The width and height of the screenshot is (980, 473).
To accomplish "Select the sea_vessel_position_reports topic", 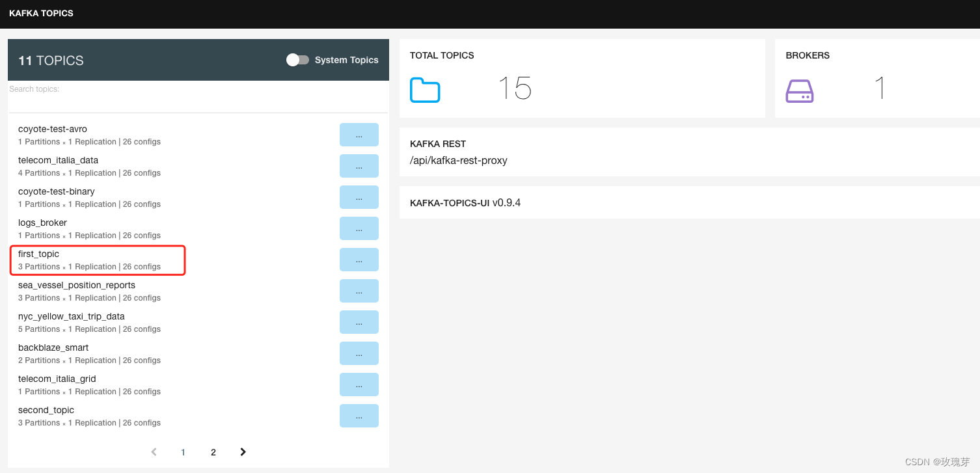I will tap(77, 285).
